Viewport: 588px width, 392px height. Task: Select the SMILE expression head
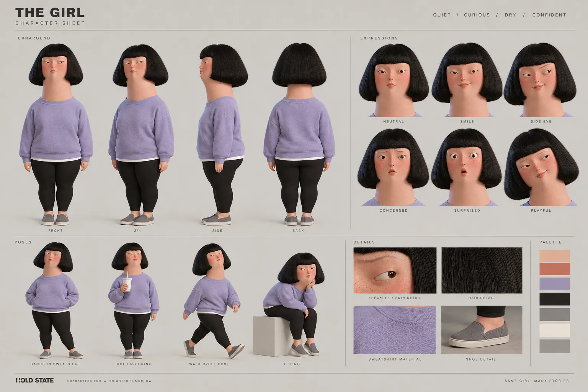467,80
